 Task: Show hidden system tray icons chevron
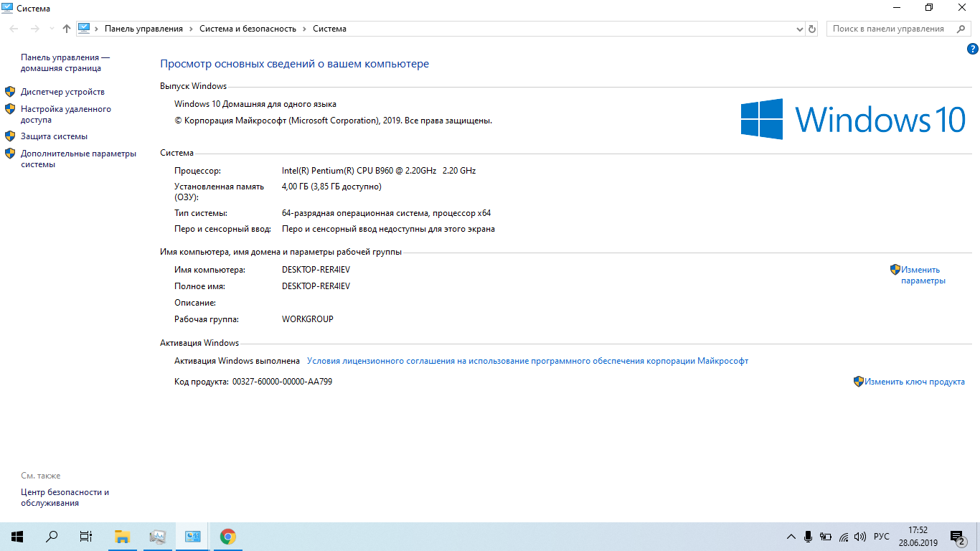791,537
